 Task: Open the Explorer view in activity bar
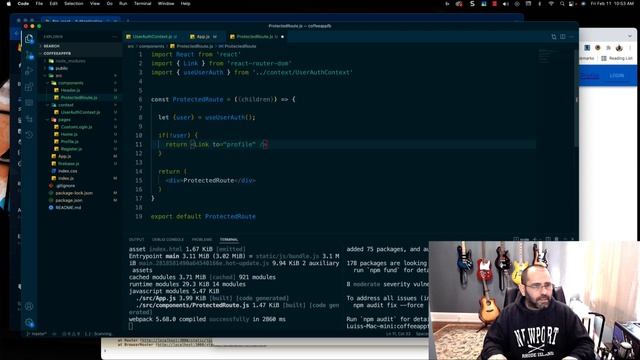pyautogui.click(x=29, y=39)
